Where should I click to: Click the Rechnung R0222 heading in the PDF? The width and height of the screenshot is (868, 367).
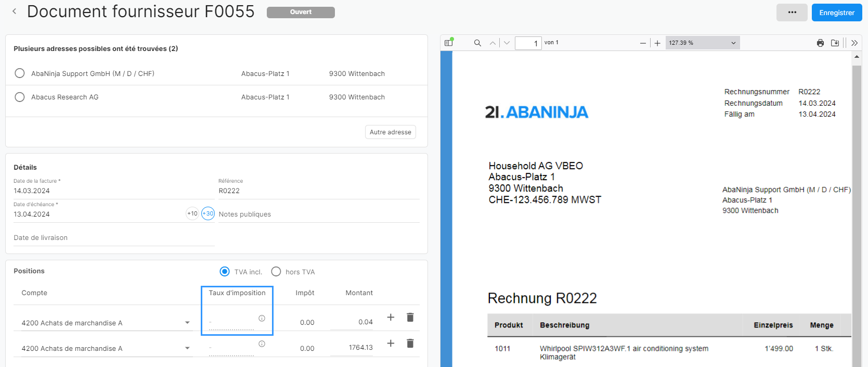pos(542,298)
